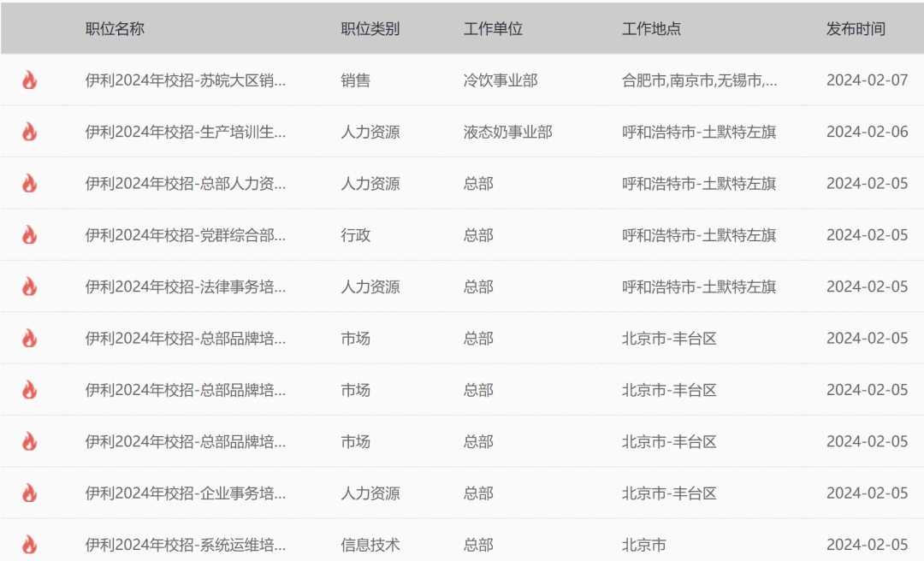
Task: Click the 职位类别 column header
Action: tap(370, 29)
